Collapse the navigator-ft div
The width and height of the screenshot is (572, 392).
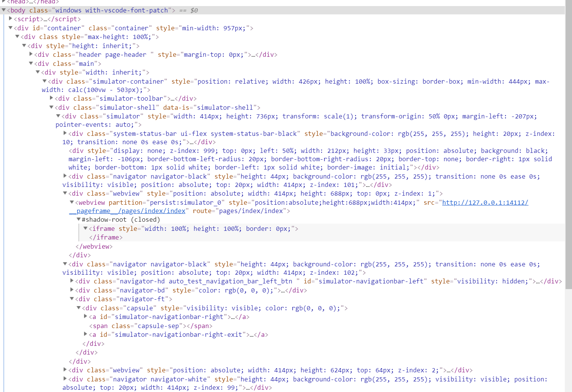click(x=72, y=299)
